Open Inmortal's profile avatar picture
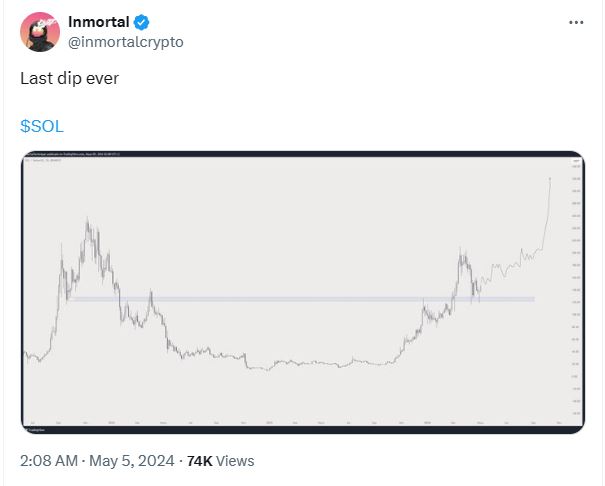 pyautogui.click(x=40, y=32)
